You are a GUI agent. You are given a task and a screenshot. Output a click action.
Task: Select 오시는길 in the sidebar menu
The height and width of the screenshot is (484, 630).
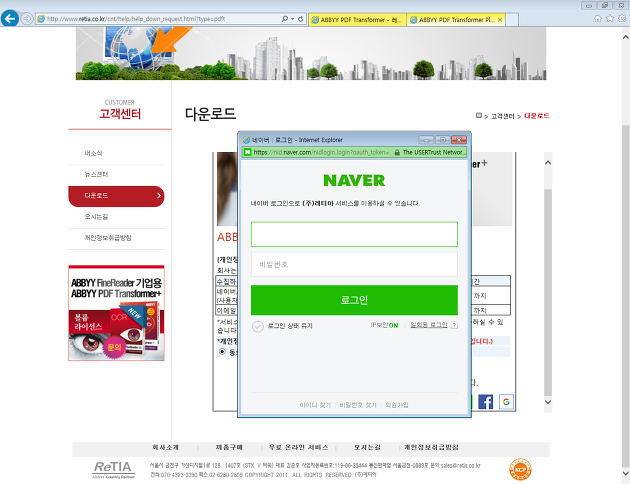click(x=96, y=217)
